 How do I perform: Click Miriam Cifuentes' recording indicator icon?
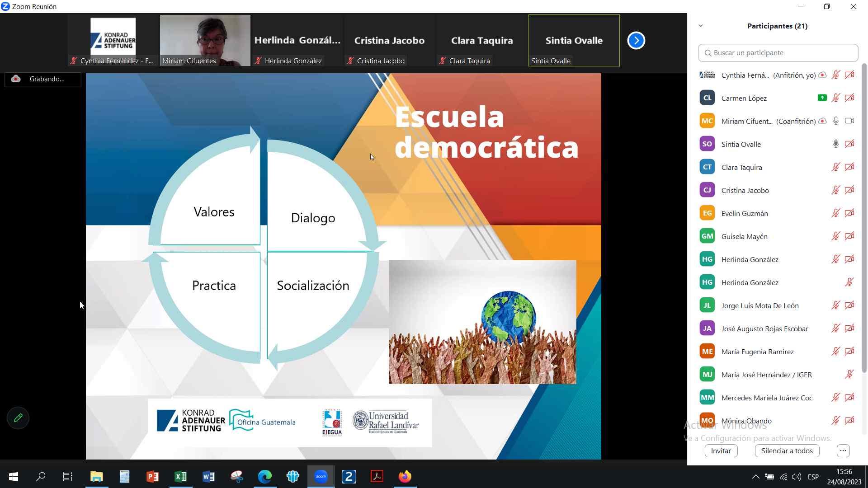pos(822,121)
